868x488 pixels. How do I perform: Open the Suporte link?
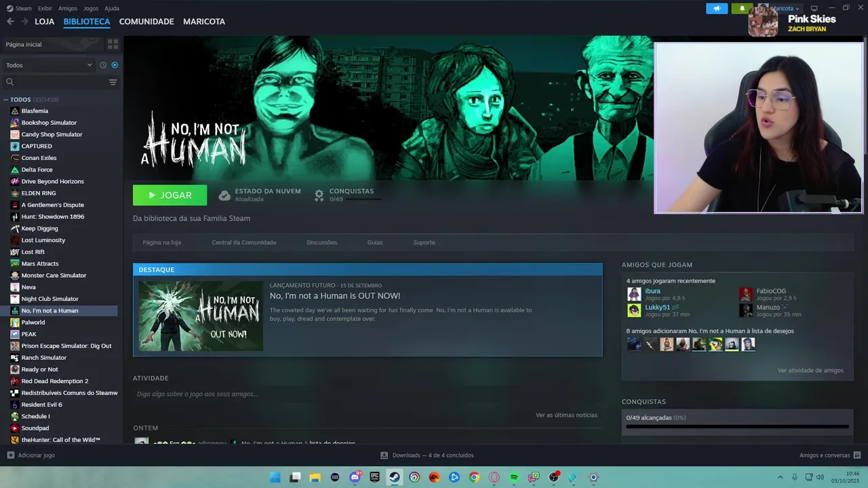425,243
